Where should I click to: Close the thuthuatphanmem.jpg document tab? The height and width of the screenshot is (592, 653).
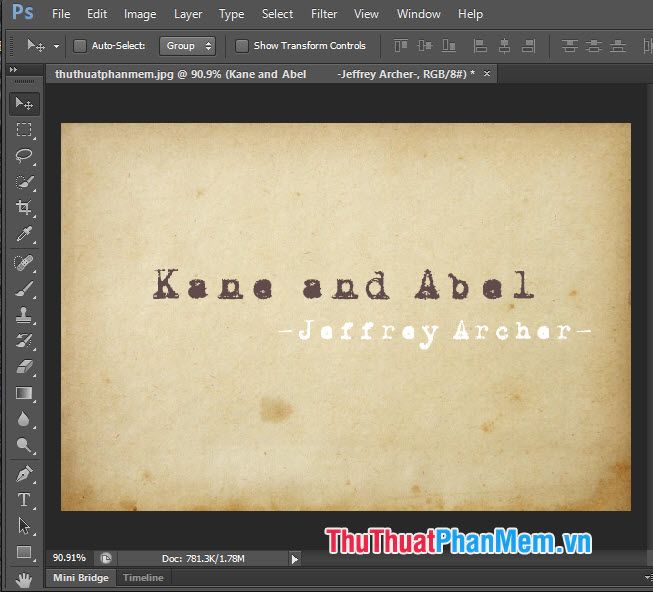(486, 74)
